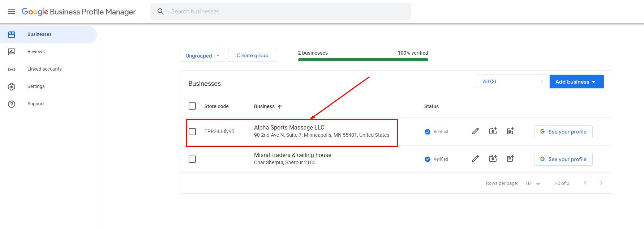The height and width of the screenshot is (229, 644).
Task: Create post for Misrat traders & ceiling house
Action: (x=510, y=159)
